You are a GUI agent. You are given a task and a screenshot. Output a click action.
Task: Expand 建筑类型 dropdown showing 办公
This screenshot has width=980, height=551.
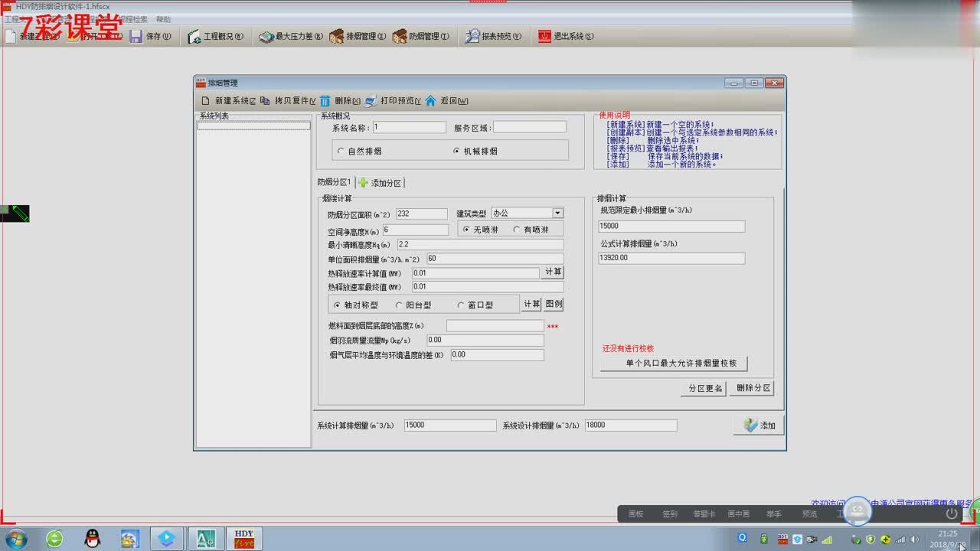click(x=557, y=213)
